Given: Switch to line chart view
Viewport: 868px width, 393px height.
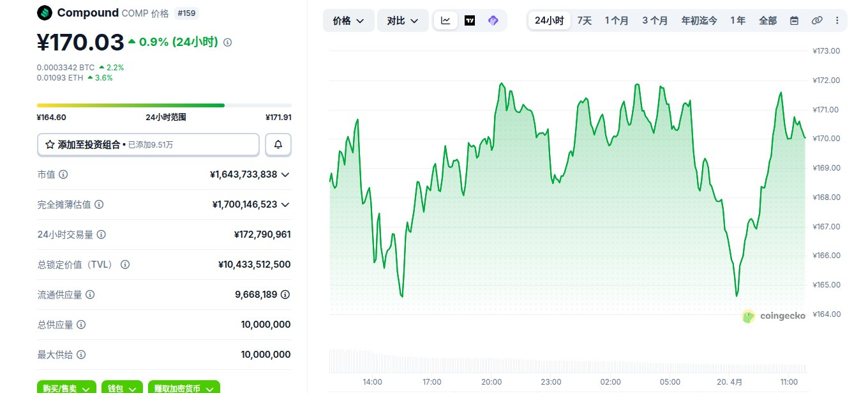Looking at the screenshot, I should [445, 20].
